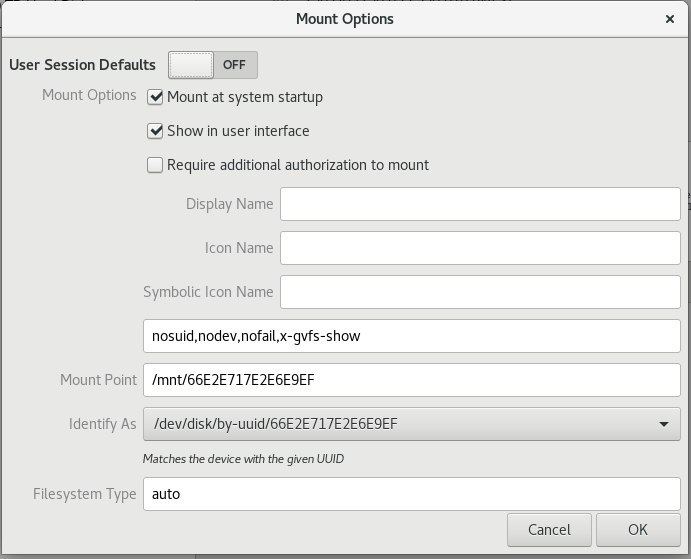Click the Mount Options title text
Screen dimensions: 691x559
[x=345, y=19]
